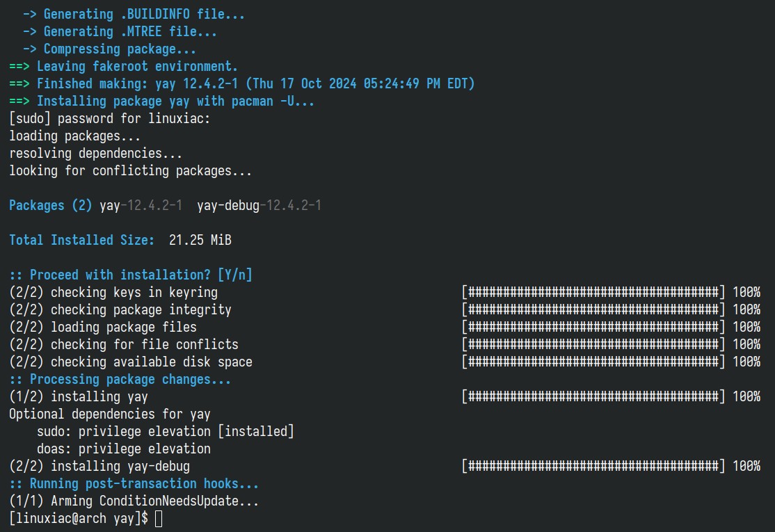This screenshot has height=532, width=775.
Task: Click the 'Total Installed Size:' label
Action: (x=81, y=240)
